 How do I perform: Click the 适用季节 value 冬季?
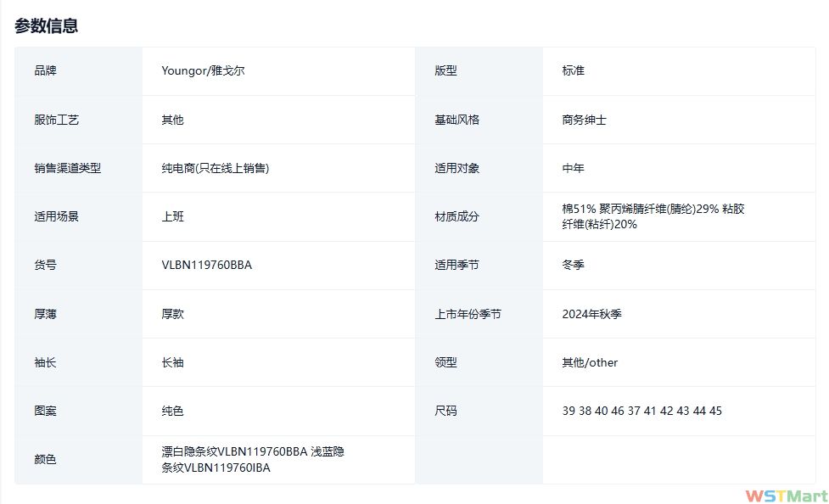click(573, 265)
